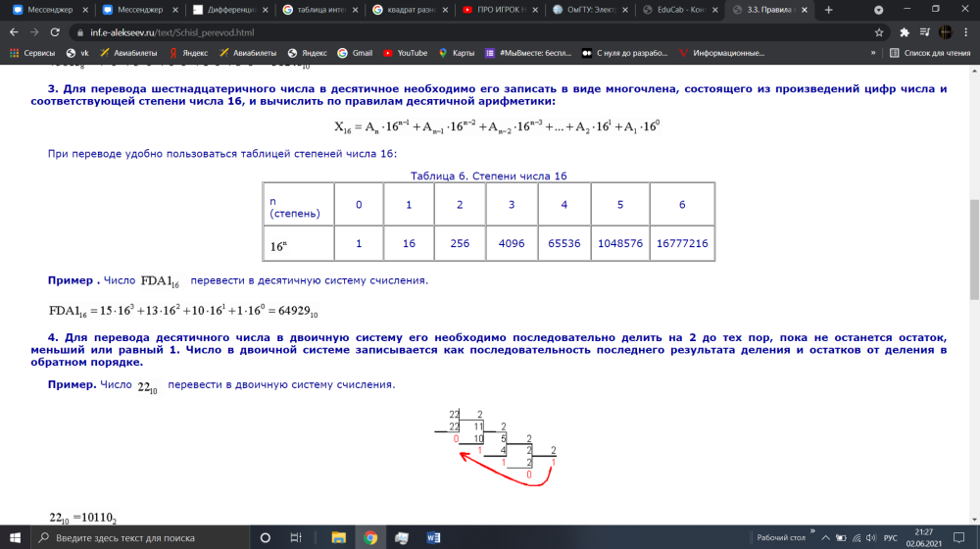This screenshot has height=549, width=980.
Task: Open Chrome's three-dot menu
Action: pyautogui.click(x=966, y=32)
